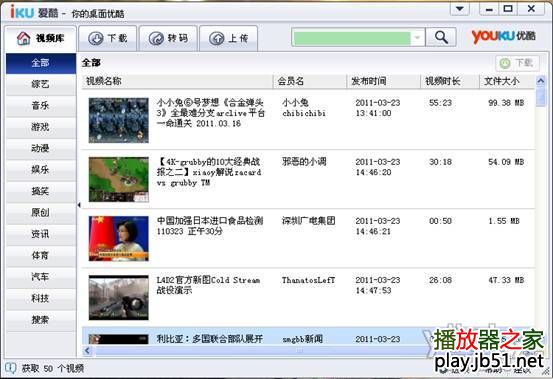
Task: Click the 合金弹头 video thumbnail
Action: (118, 120)
